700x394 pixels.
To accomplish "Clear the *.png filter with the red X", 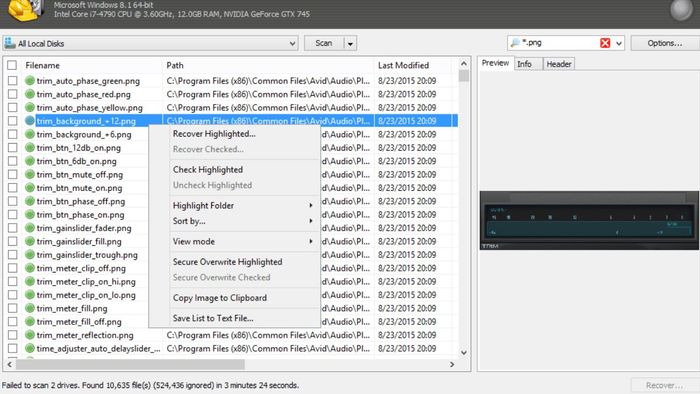I will tap(605, 43).
